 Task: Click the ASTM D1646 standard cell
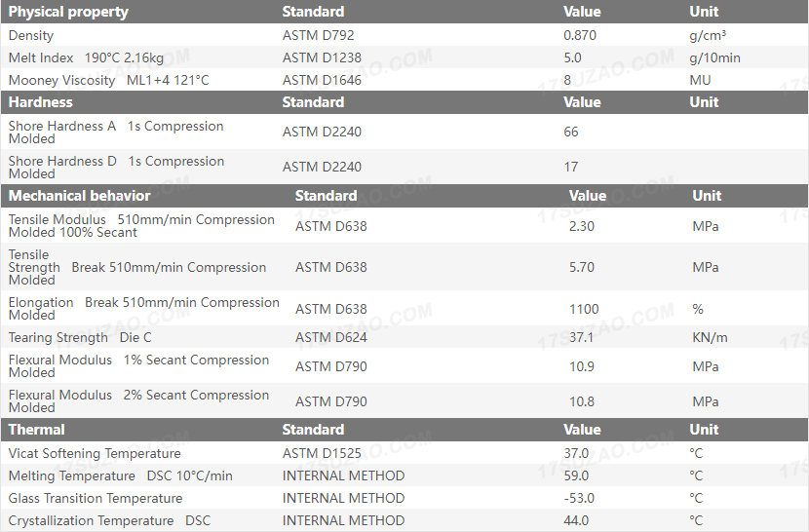(x=322, y=80)
